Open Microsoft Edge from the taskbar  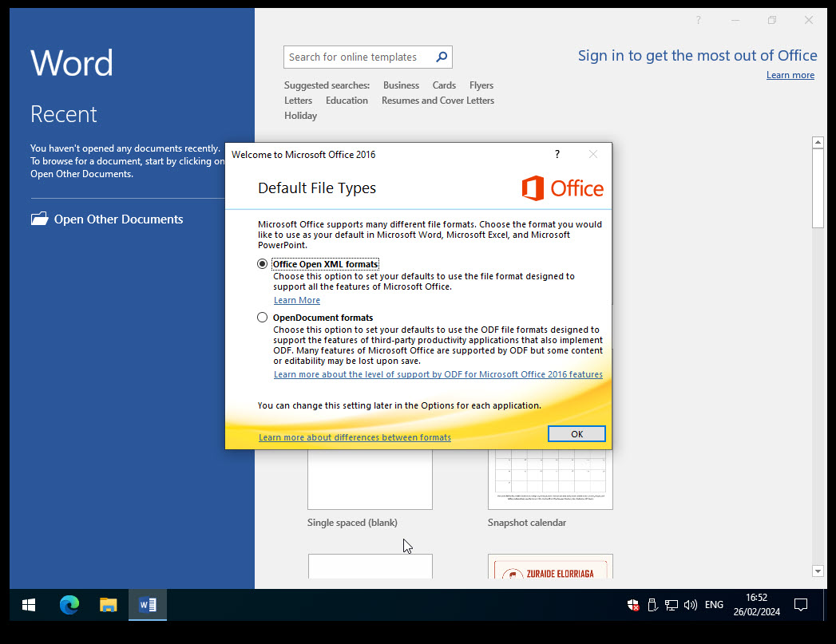(69, 605)
